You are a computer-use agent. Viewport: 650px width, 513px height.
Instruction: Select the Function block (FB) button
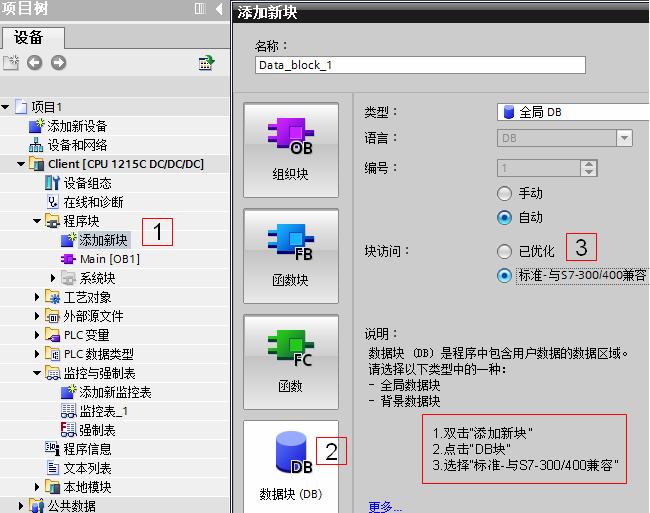point(291,256)
